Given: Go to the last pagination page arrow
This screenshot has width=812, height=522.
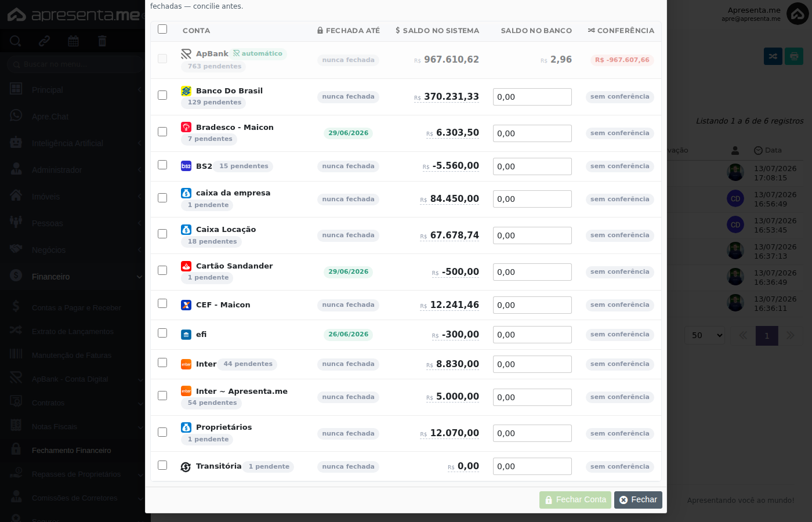Looking at the screenshot, I should (790, 335).
